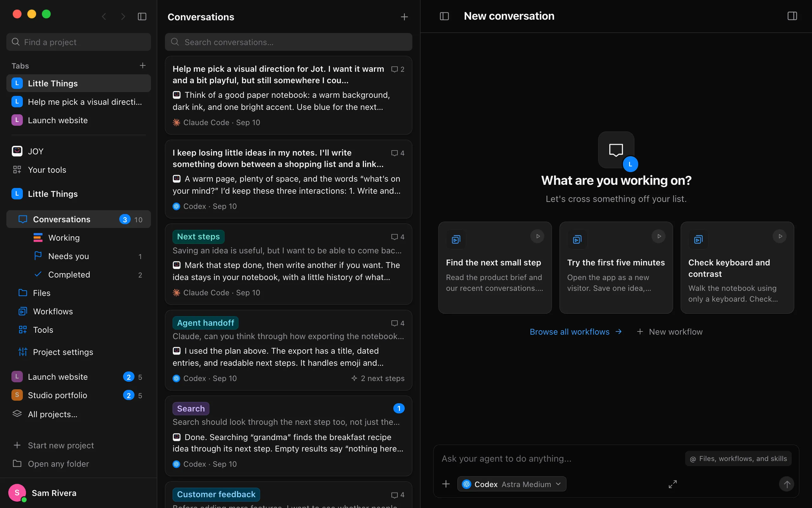Viewport: 812px width, 508px height.
Task: Switch to the Launch website tab
Action: (79, 120)
